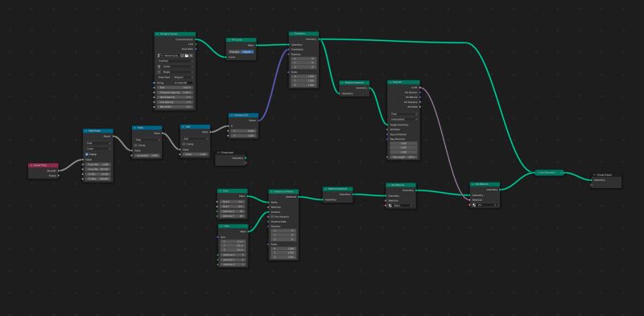Image resolution: width=644 pixels, height=316 pixels.
Task: Click Increment field in Snap node
Action: click(147, 155)
